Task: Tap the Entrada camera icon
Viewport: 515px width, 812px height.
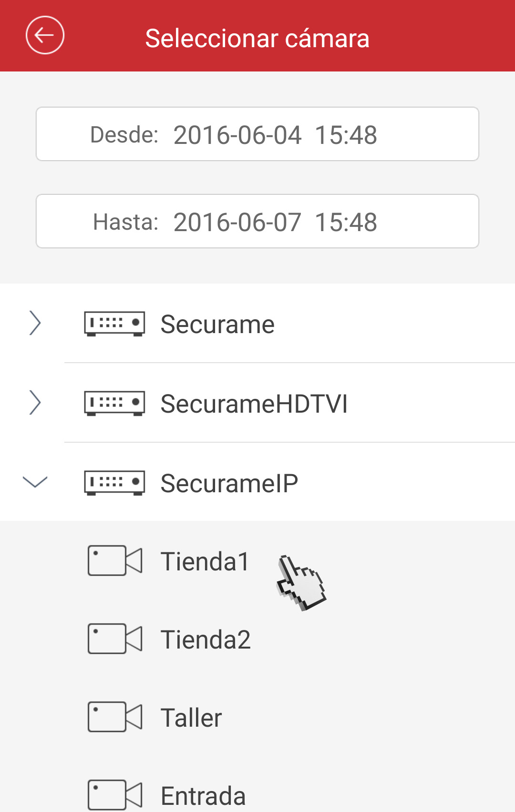Action: [115, 795]
